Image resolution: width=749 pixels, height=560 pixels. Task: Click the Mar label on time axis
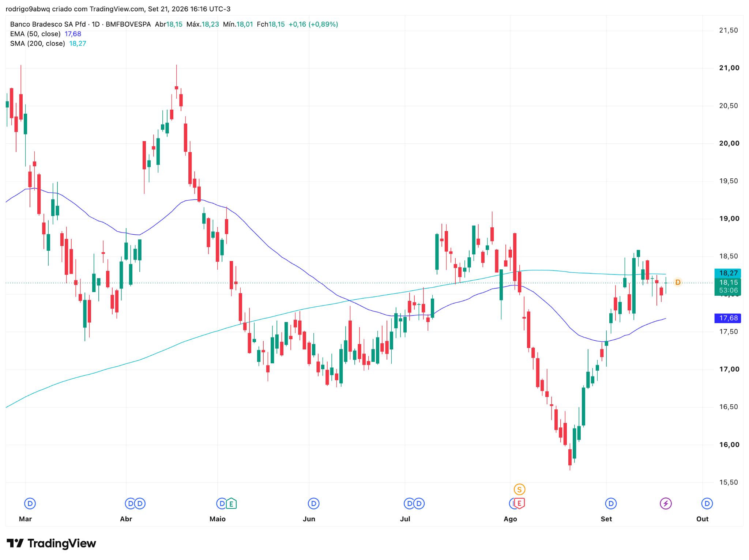point(25,519)
